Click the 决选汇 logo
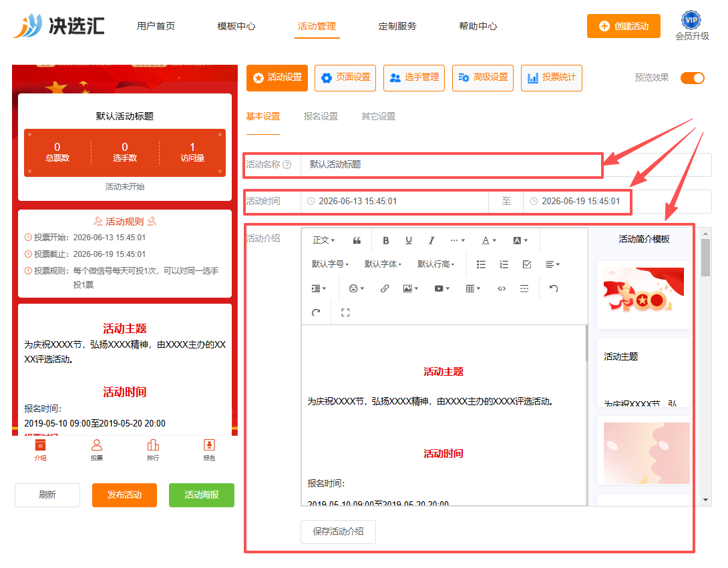The height and width of the screenshot is (568, 728). (59, 25)
